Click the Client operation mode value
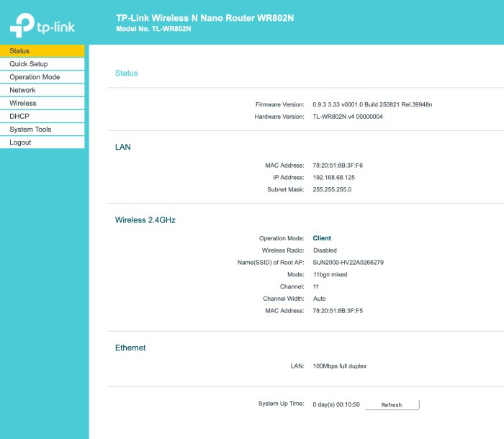The width and height of the screenshot is (504, 439). point(322,238)
